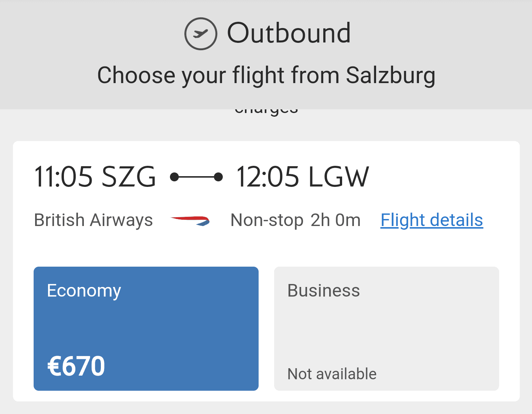
Task: Click the arrival dot of the route line
Action: coord(218,177)
